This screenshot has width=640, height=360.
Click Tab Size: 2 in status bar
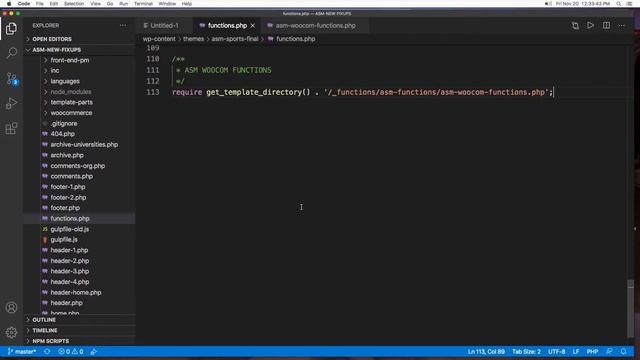tap(526, 351)
